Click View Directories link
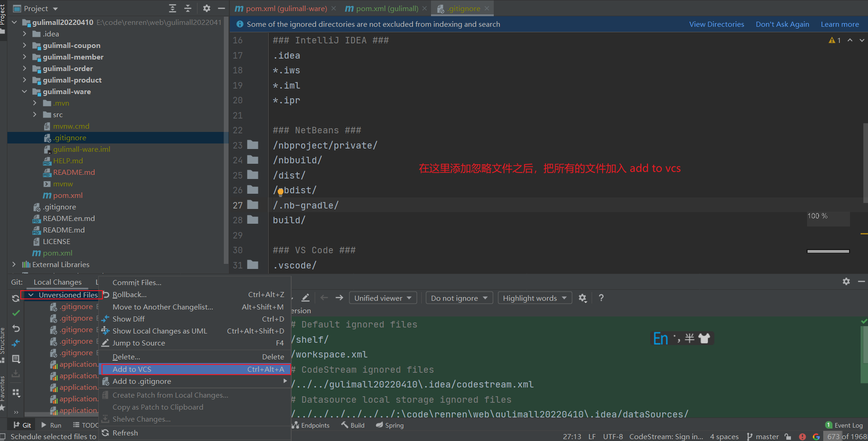 click(716, 24)
